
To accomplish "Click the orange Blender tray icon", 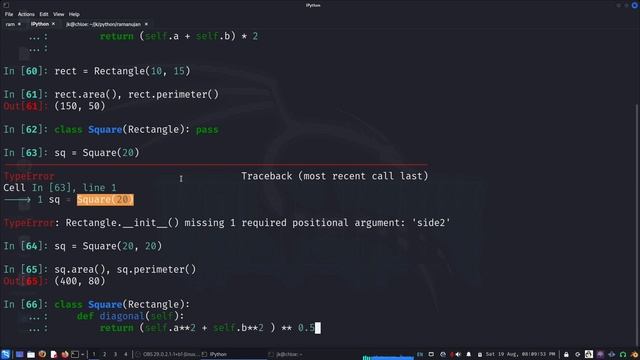I will tap(634, 354).
